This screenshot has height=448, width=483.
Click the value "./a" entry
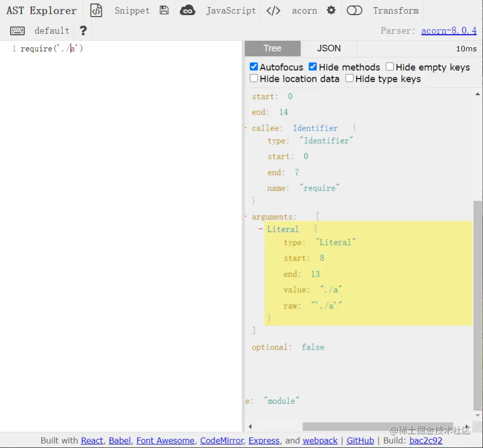point(313,290)
